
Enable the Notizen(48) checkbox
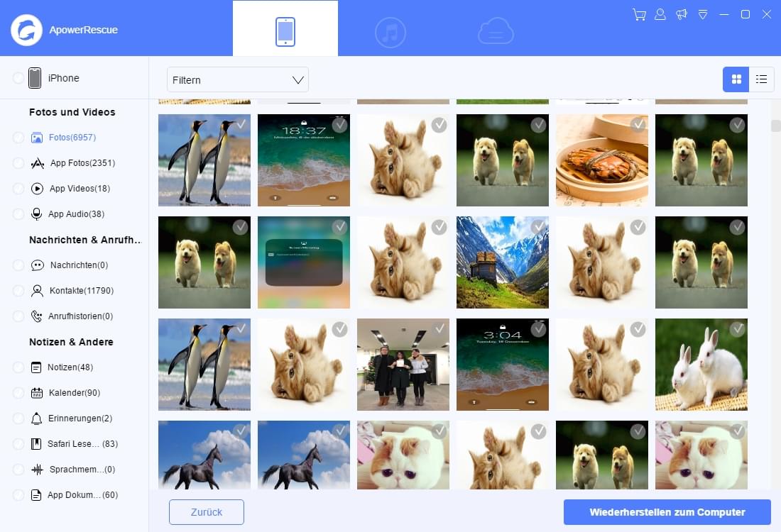[18, 367]
